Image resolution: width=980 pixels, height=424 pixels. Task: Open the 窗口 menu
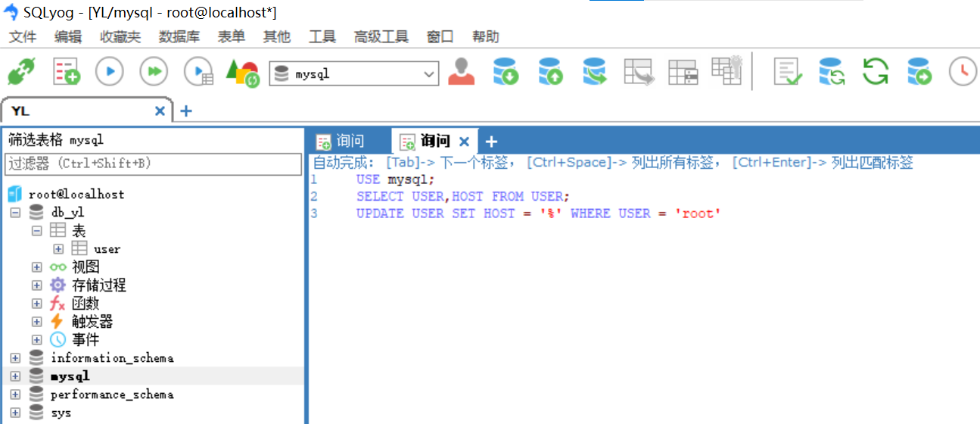440,36
